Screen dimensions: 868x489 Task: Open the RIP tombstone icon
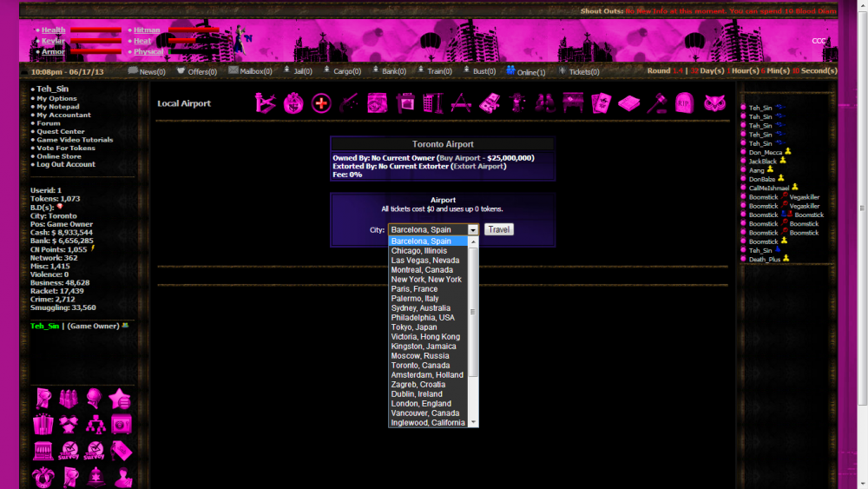point(684,103)
